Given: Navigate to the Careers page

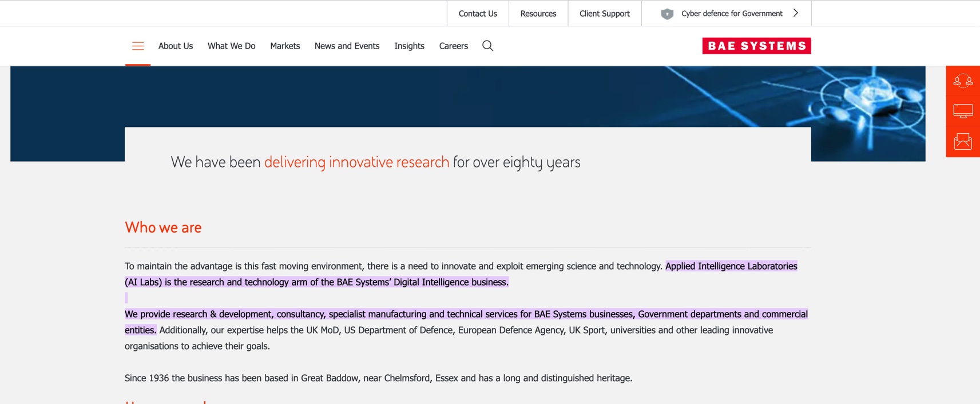Looking at the screenshot, I should 453,46.
